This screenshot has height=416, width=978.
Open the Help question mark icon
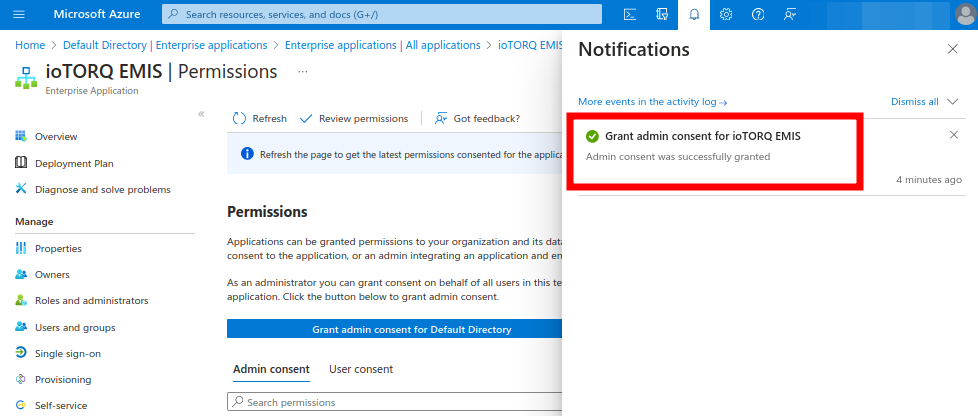pos(758,14)
